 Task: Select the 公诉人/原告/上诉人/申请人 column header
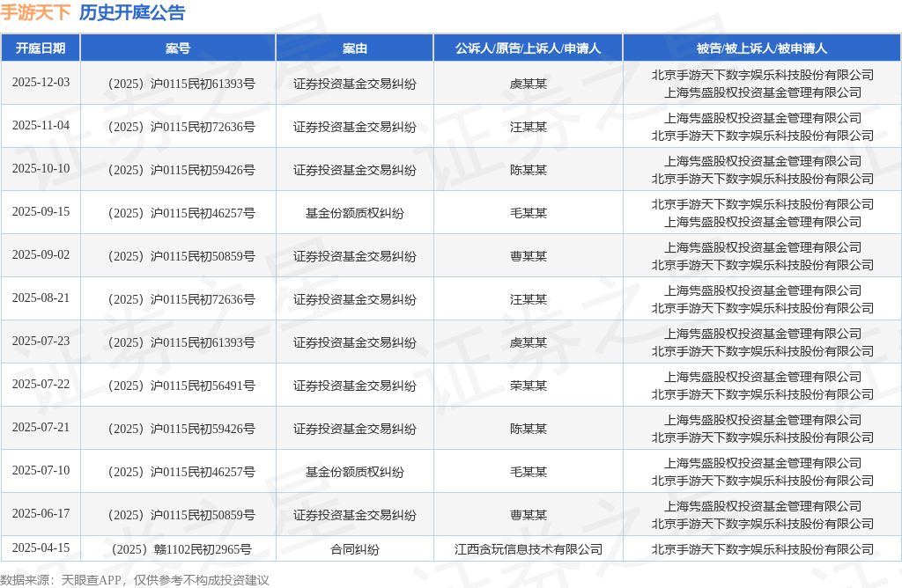click(x=529, y=48)
